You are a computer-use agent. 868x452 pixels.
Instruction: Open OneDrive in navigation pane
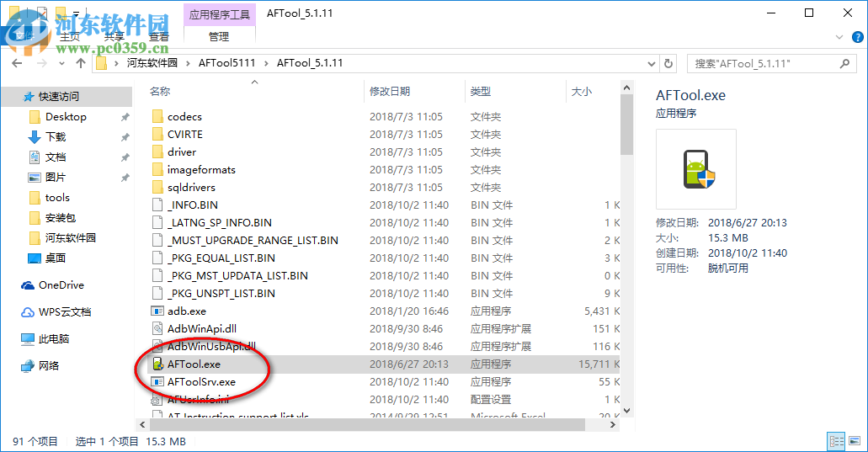coord(61,285)
